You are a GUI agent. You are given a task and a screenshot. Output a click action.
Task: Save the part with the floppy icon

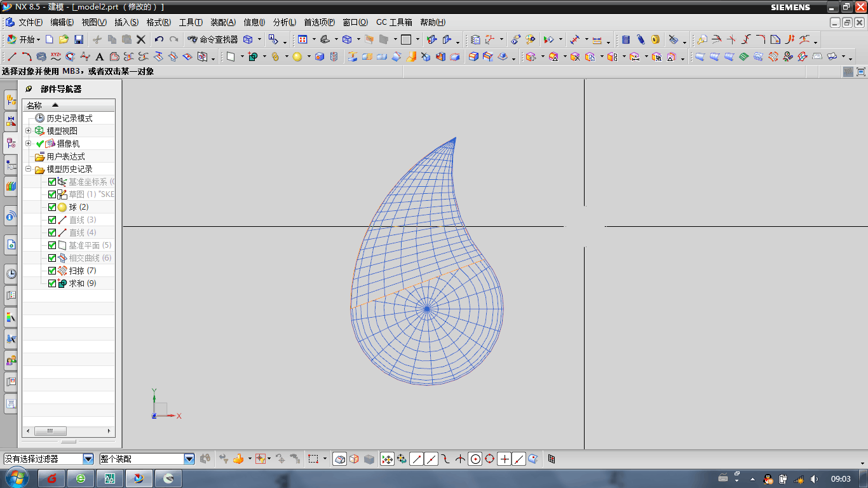coord(79,39)
